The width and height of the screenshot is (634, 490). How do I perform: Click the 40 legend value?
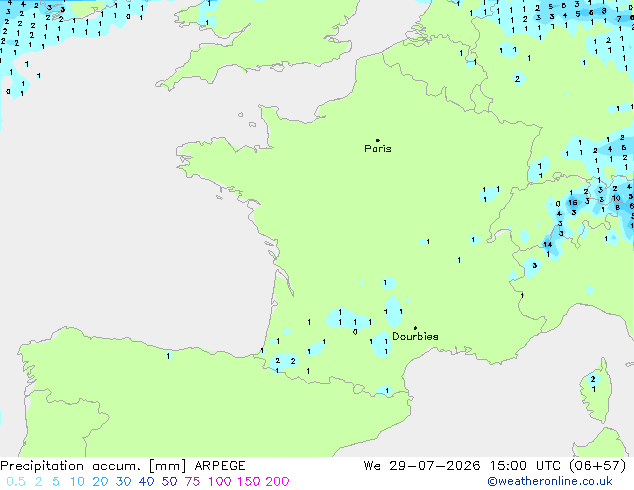coord(146,482)
